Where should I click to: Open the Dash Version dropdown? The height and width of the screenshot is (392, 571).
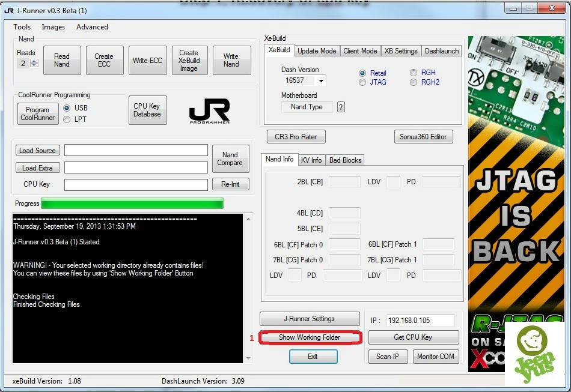(321, 80)
